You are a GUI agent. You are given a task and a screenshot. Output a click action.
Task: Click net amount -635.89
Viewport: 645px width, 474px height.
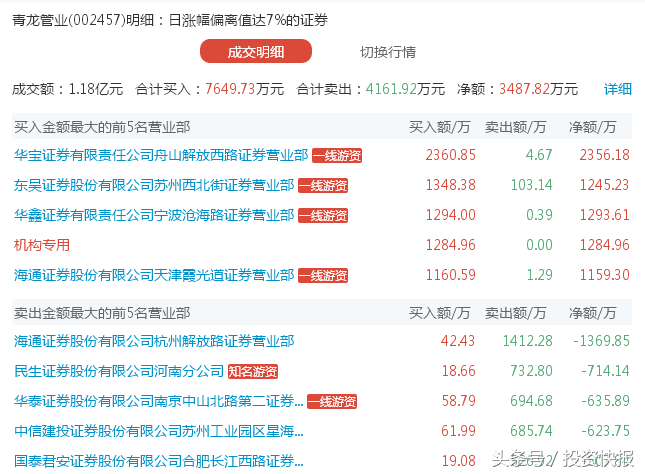[x=605, y=401]
